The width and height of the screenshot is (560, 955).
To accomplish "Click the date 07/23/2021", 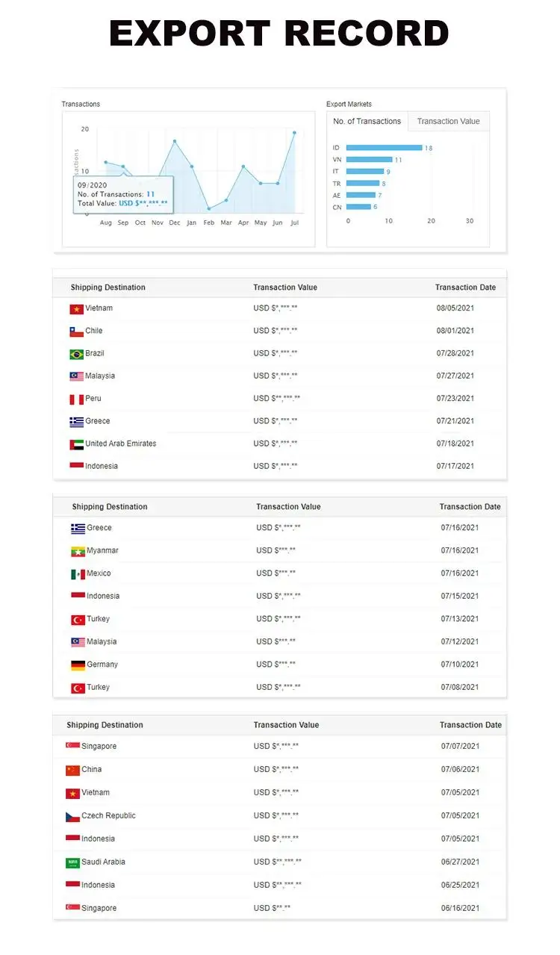I will [x=455, y=399].
